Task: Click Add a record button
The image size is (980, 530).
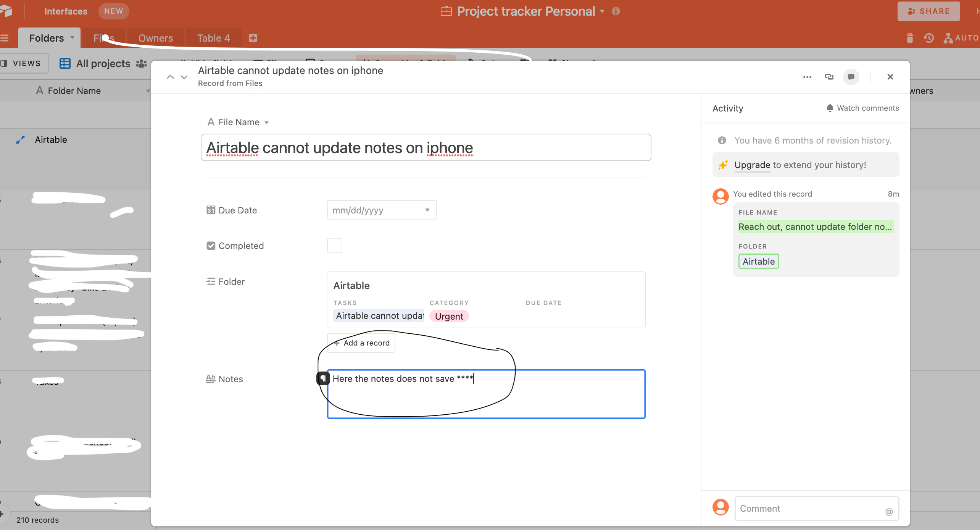Action: (x=361, y=343)
